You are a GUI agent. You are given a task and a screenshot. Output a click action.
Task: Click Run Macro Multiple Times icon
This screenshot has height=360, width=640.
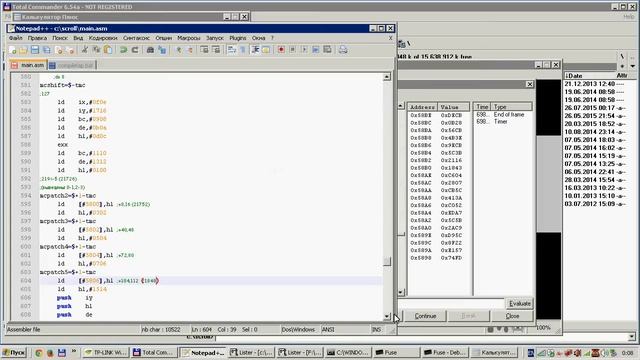316,50
